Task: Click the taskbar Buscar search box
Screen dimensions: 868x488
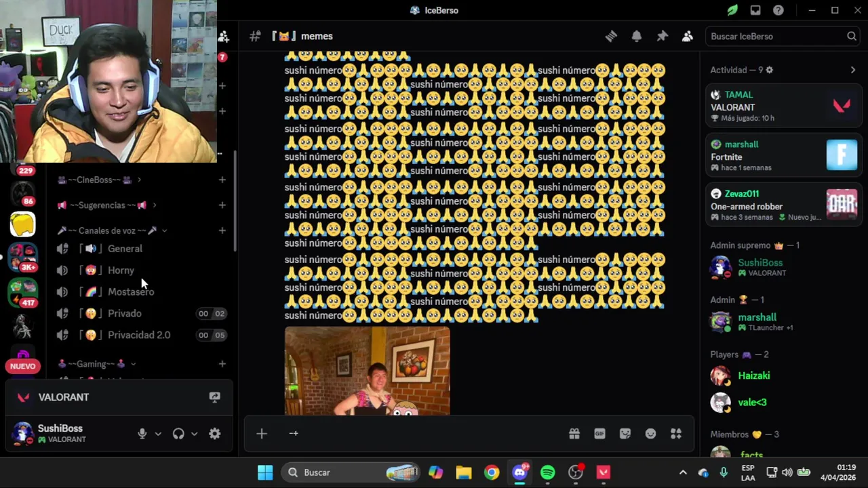Action: [351, 472]
